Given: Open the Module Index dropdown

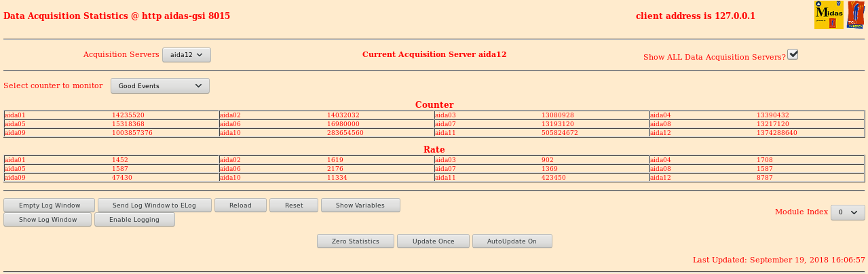Looking at the screenshot, I should pyautogui.click(x=848, y=212).
